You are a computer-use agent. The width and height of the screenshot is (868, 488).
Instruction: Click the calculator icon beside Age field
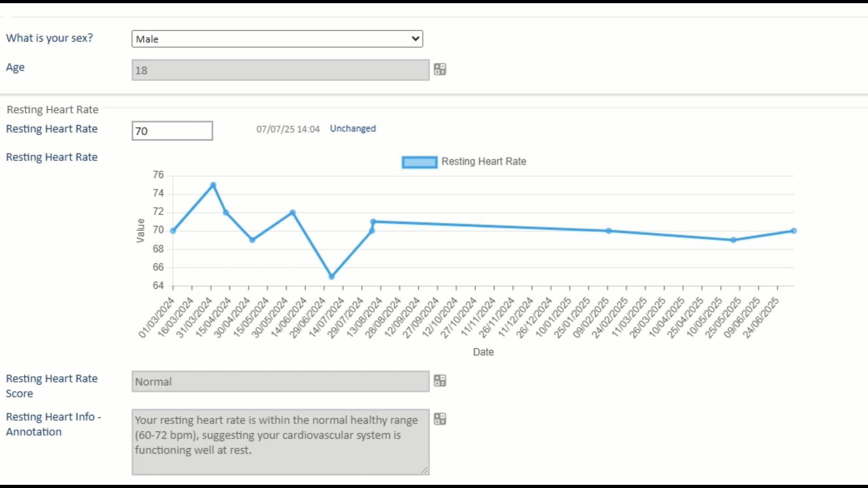(439, 69)
